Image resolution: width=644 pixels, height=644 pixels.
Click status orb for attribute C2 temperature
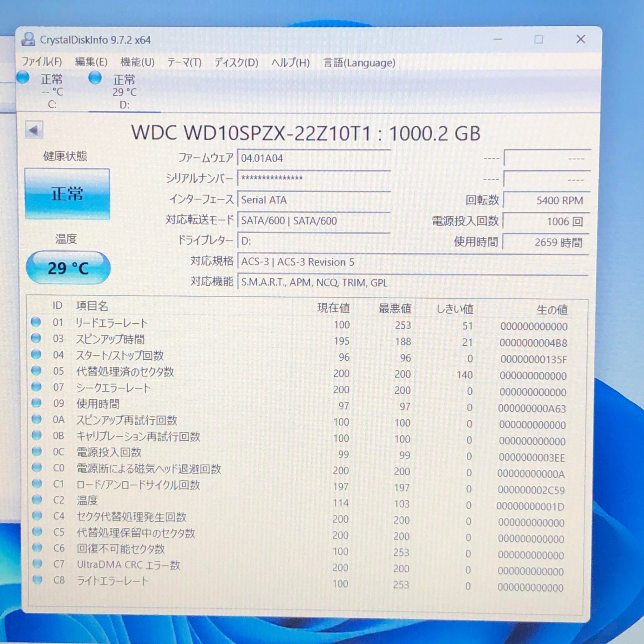click(x=37, y=500)
